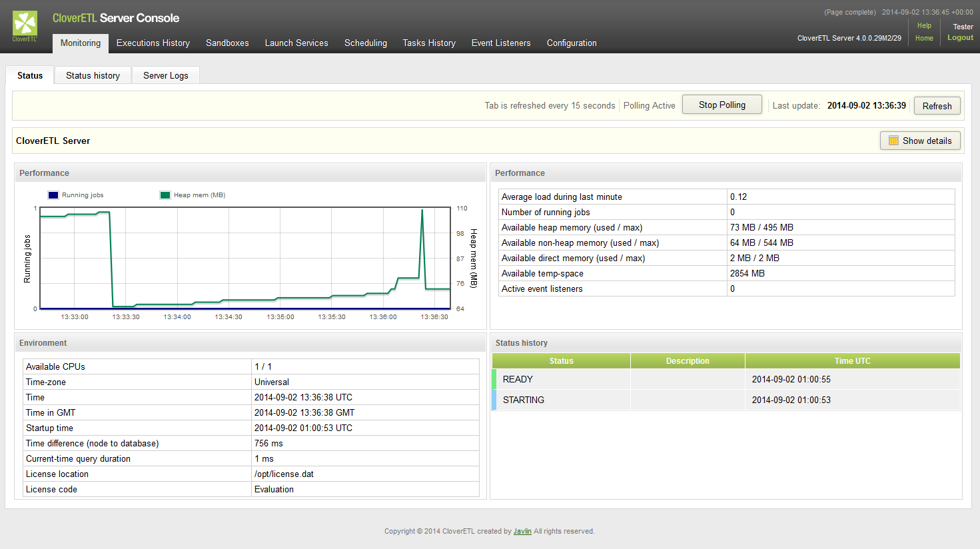
Task: Click the Heap mem legend swatch
Action: click(x=165, y=195)
